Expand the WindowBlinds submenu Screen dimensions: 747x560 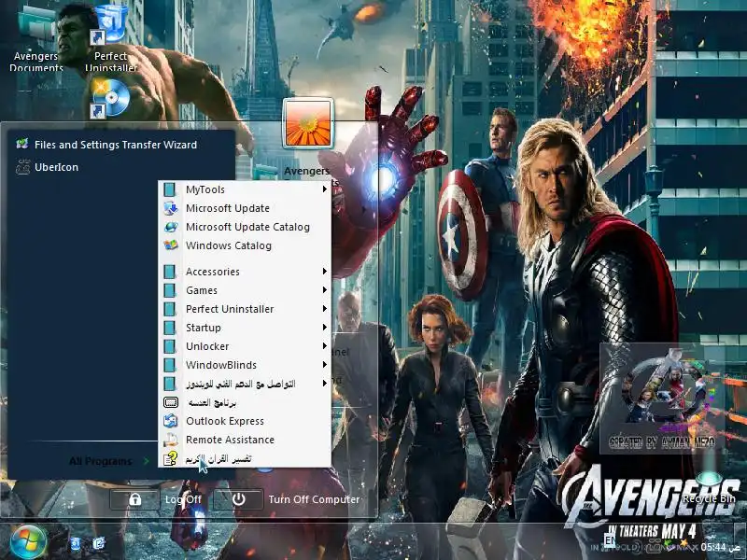point(245,365)
